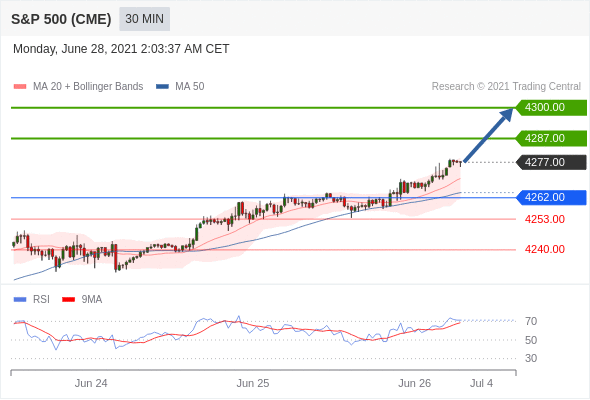Click the MA 50 blue legend swatch
Image resolution: width=590 pixels, height=400 pixels.
point(162,87)
